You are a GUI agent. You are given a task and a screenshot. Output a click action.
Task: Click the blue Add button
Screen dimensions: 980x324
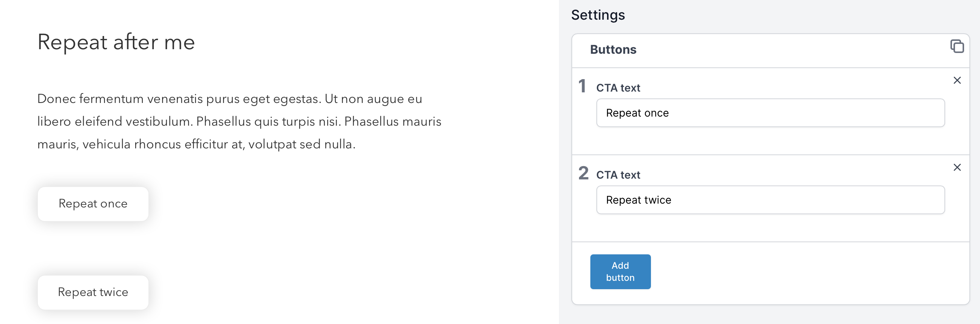pyautogui.click(x=620, y=271)
